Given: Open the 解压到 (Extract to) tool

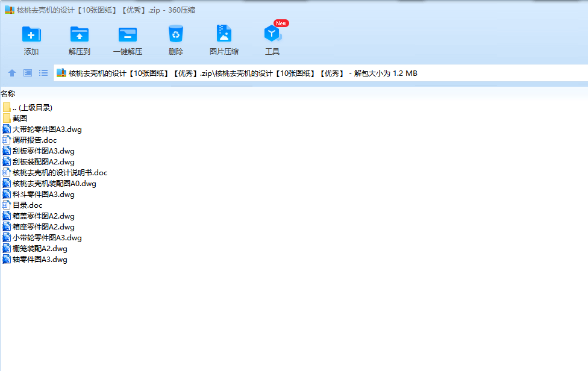Looking at the screenshot, I should [x=80, y=40].
